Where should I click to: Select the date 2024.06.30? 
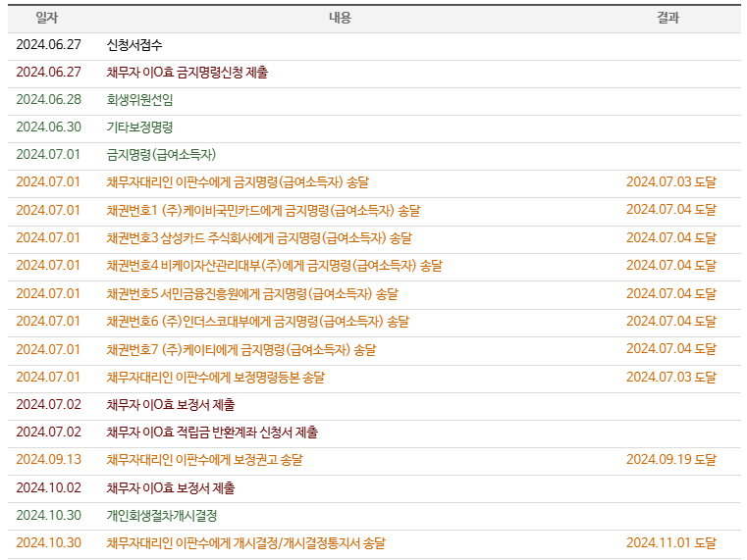[x=49, y=127]
